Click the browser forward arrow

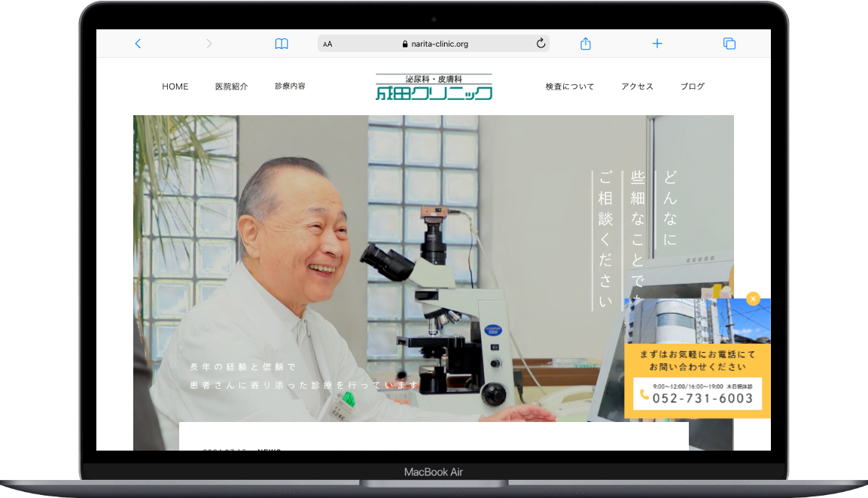tap(209, 44)
